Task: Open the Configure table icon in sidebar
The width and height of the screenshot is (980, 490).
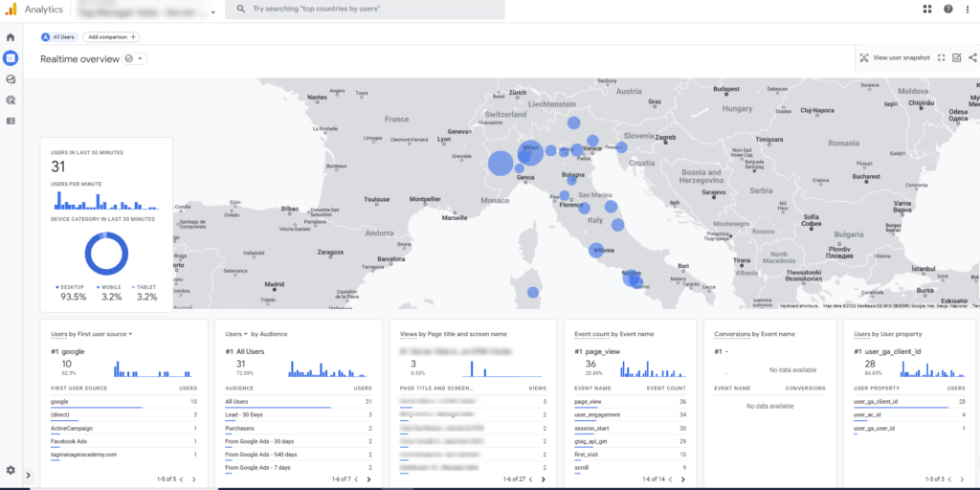Action: click(10, 121)
